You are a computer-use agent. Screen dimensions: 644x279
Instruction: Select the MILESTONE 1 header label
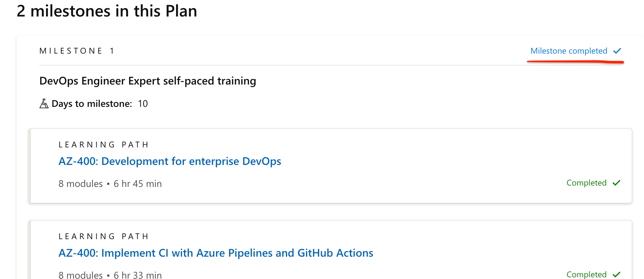[x=77, y=51]
